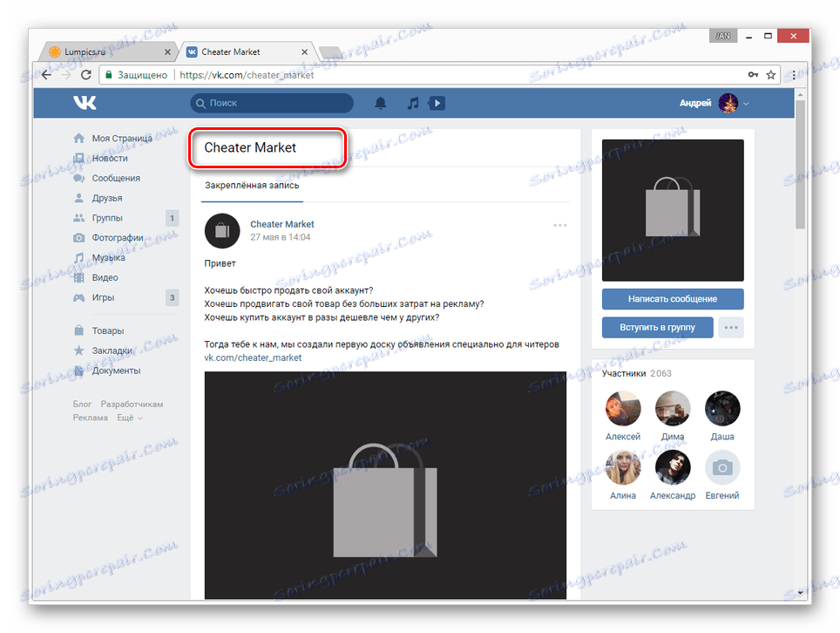Open the notifications bell icon

(381, 103)
